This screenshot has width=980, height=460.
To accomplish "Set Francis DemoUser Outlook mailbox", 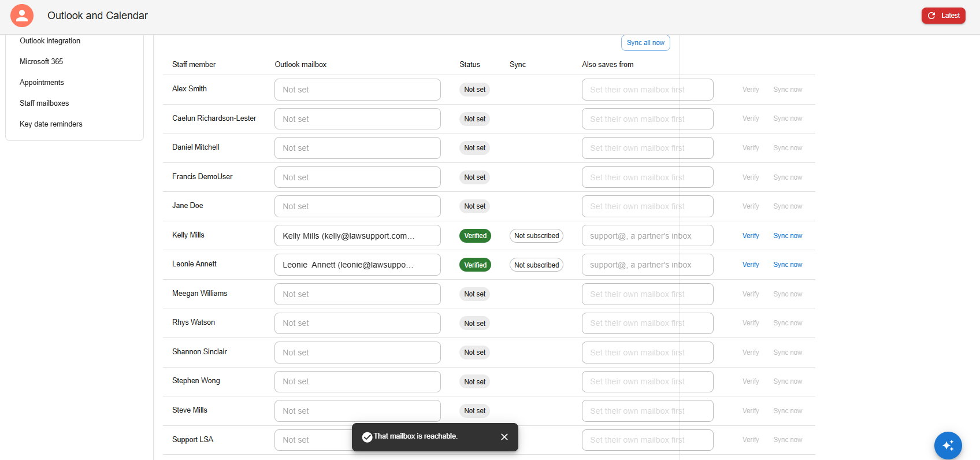I will [x=358, y=177].
